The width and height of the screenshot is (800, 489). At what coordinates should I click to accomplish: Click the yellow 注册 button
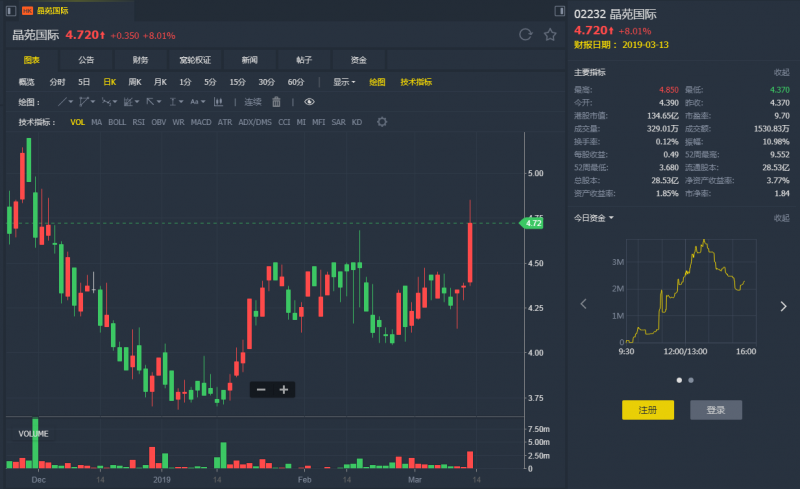[648, 410]
